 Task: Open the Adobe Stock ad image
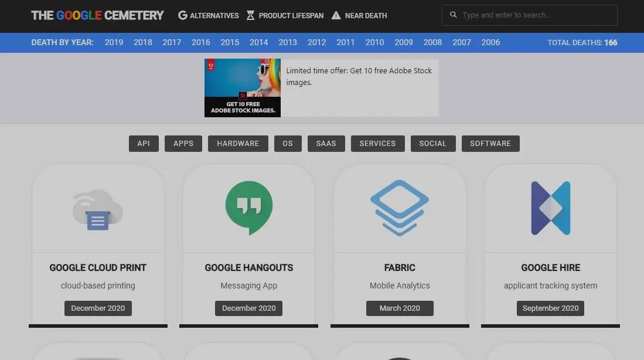click(x=243, y=87)
